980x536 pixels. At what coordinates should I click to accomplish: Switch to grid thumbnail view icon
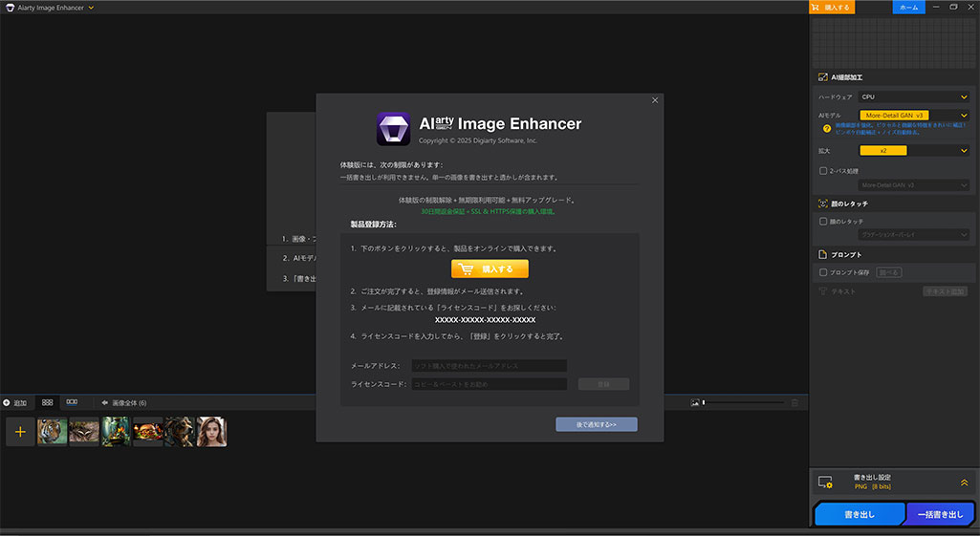point(47,403)
